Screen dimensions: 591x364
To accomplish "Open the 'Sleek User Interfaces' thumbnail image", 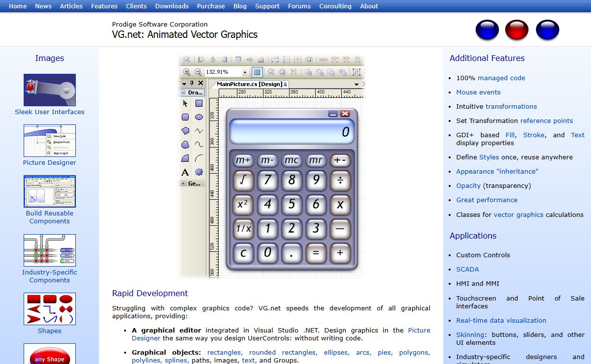I will (50, 90).
